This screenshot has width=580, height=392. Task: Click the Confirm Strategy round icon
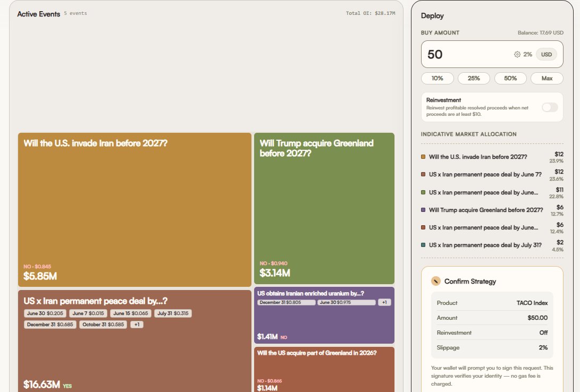(x=436, y=281)
